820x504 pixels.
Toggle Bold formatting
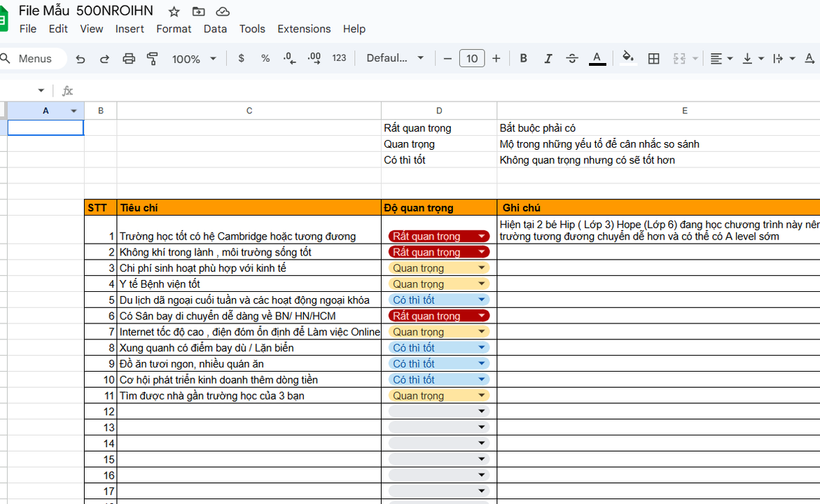523,59
